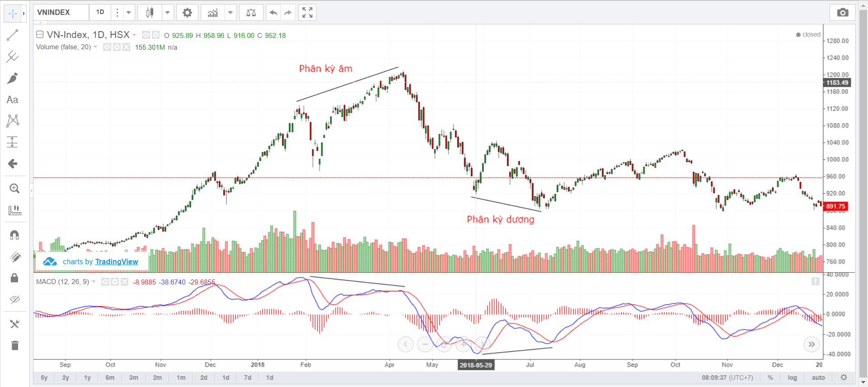Select the 2y time range

[x=66, y=378]
